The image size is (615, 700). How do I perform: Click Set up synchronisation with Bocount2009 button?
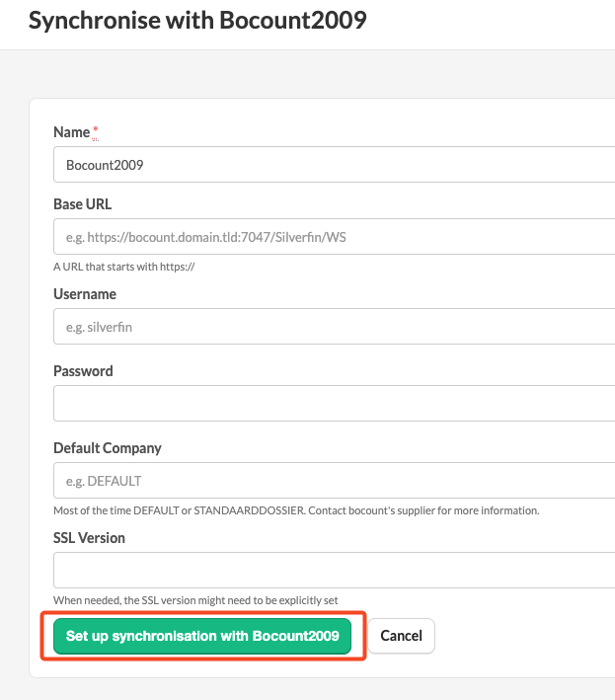point(202,636)
